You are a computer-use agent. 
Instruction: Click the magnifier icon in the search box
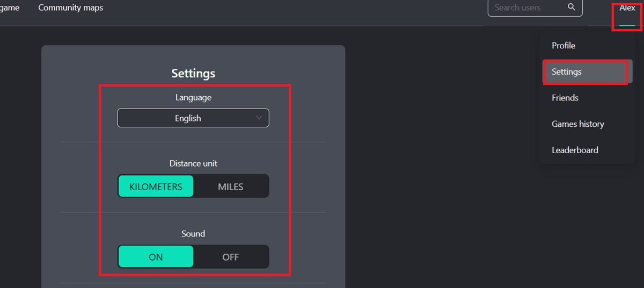(572, 8)
